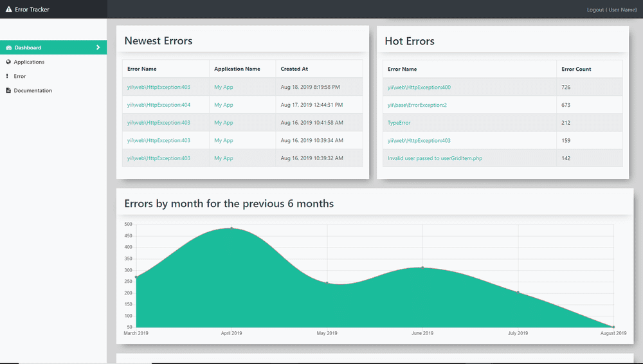Click the June 2019 chart data point
The height and width of the screenshot is (364, 643).
coord(422,268)
